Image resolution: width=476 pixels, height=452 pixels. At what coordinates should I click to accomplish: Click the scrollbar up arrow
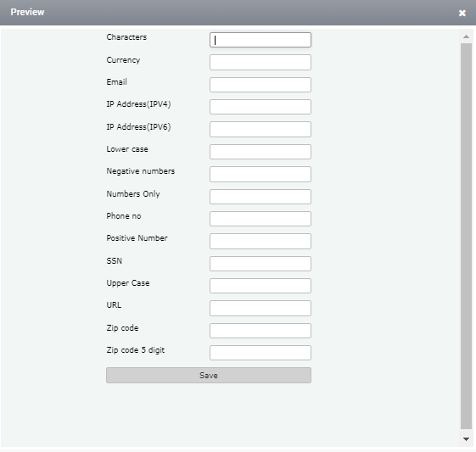click(x=466, y=36)
